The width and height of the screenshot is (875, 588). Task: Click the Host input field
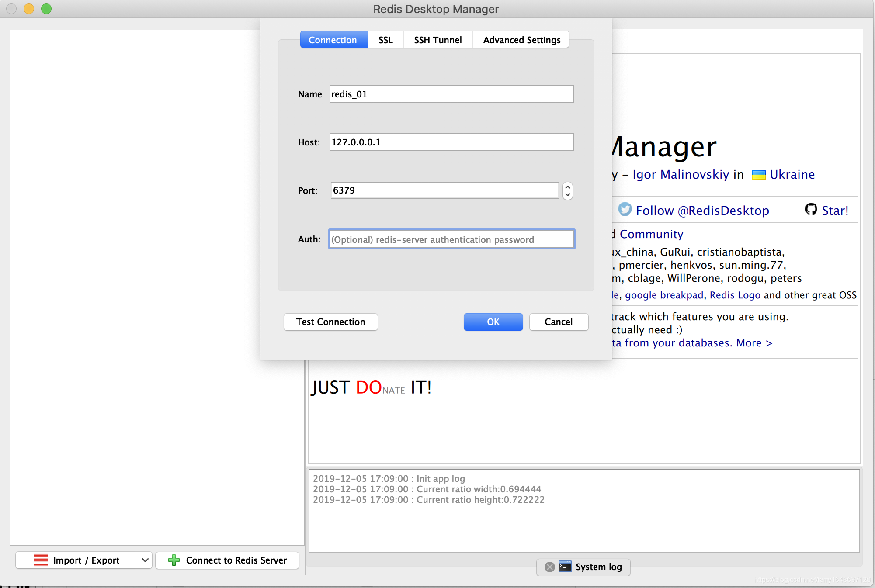[451, 142]
